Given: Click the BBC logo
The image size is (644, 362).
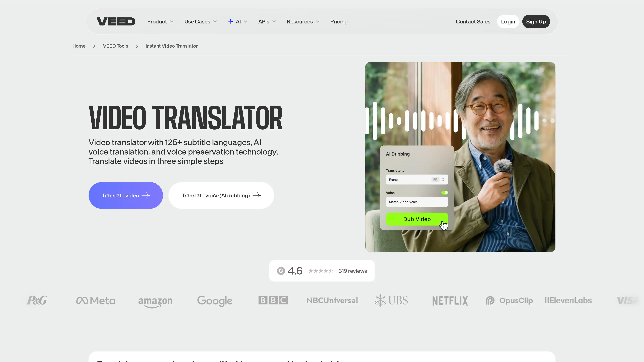Looking at the screenshot, I should point(273,300).
